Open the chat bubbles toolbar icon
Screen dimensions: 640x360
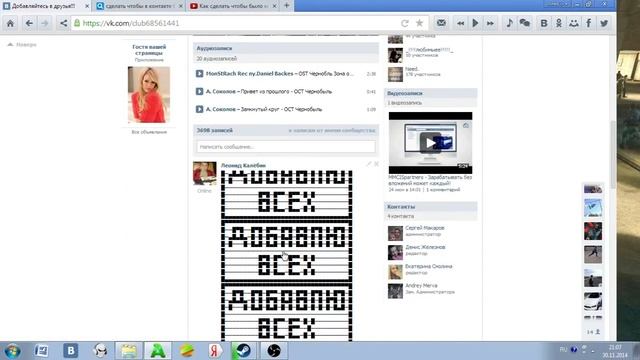[x=524, y=23]
